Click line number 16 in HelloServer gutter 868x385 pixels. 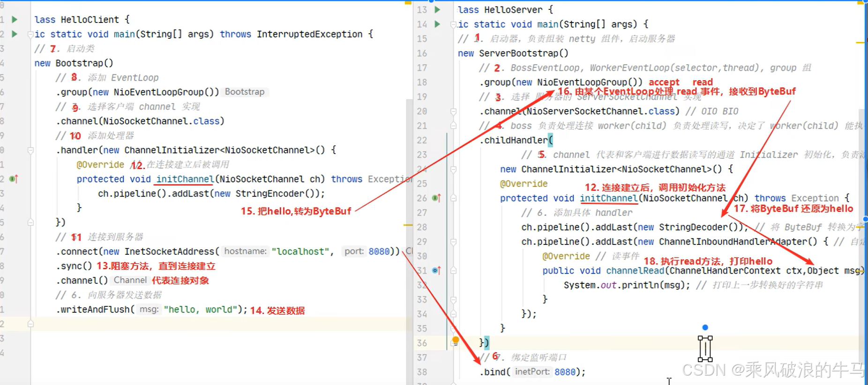pyautogui.click(x=422, y=53)
